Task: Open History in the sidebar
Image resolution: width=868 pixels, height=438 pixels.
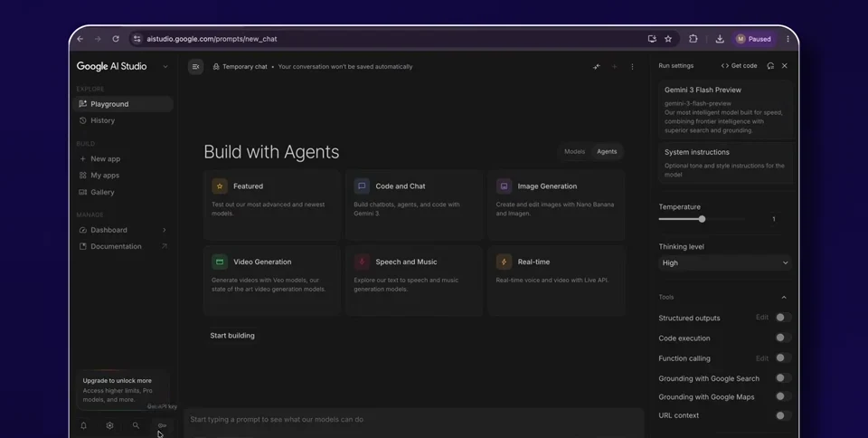Action: point(123,120)
